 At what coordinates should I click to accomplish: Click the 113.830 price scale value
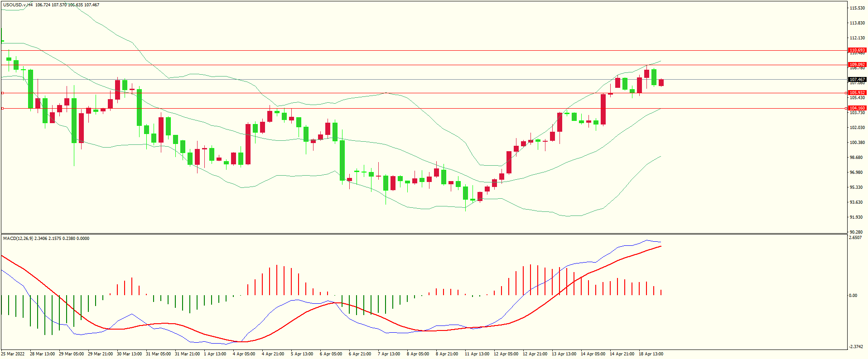coord(858,23)
